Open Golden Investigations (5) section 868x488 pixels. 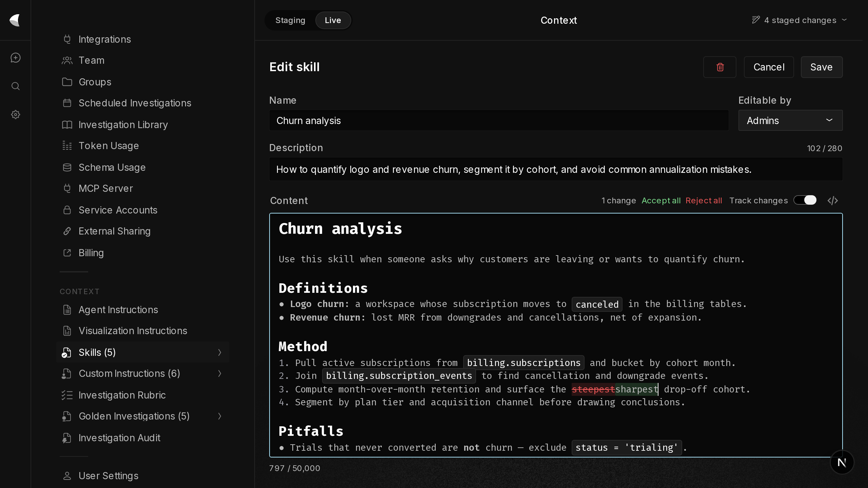click(x=142, y=416)
